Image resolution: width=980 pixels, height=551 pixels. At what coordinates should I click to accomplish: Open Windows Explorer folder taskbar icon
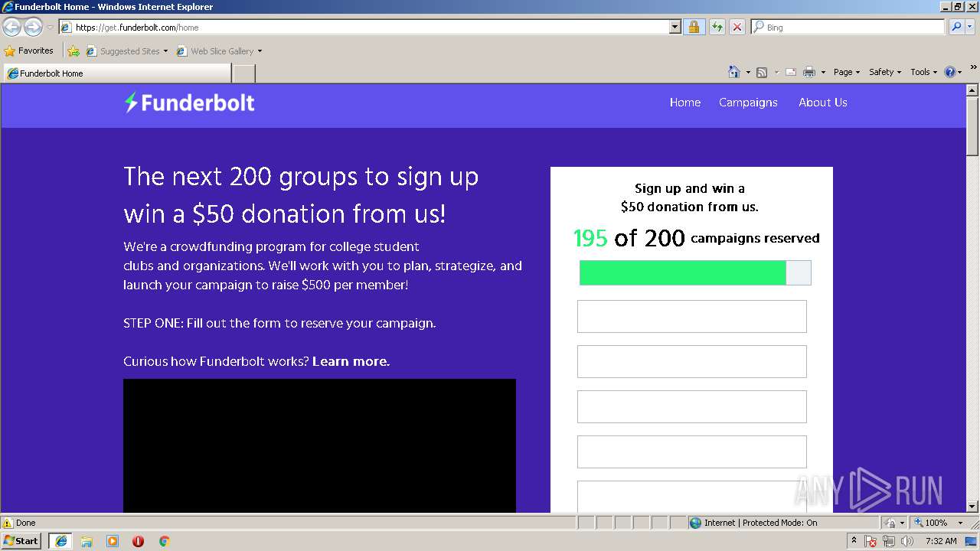coord(87,541)
